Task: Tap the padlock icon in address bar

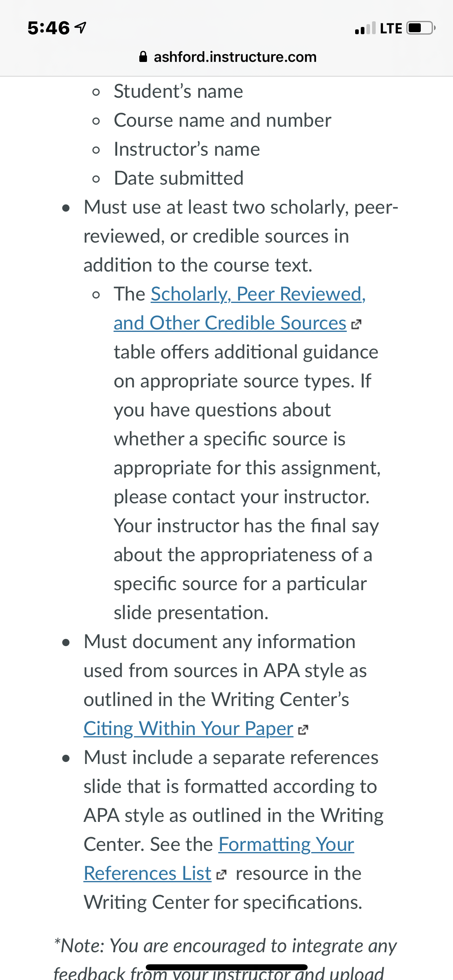Action: tap(143, 57)
